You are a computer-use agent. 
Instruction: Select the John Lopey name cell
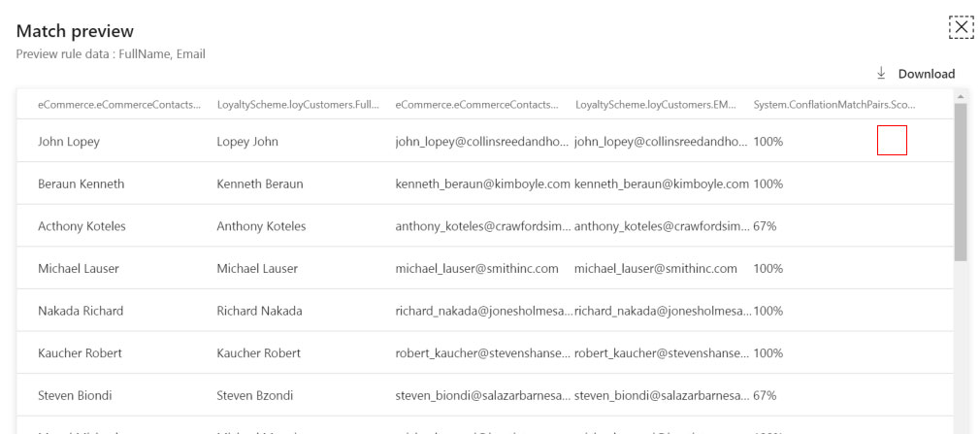[69, 142]
